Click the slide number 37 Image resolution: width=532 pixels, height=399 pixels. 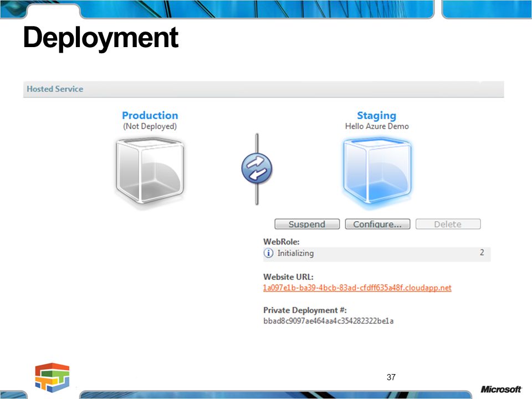click(391, 377)
